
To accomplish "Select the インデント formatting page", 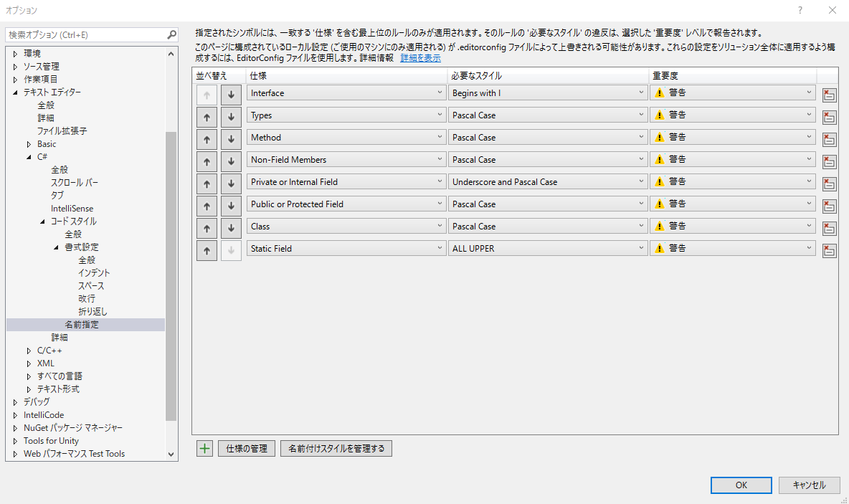I will (94, 273).
